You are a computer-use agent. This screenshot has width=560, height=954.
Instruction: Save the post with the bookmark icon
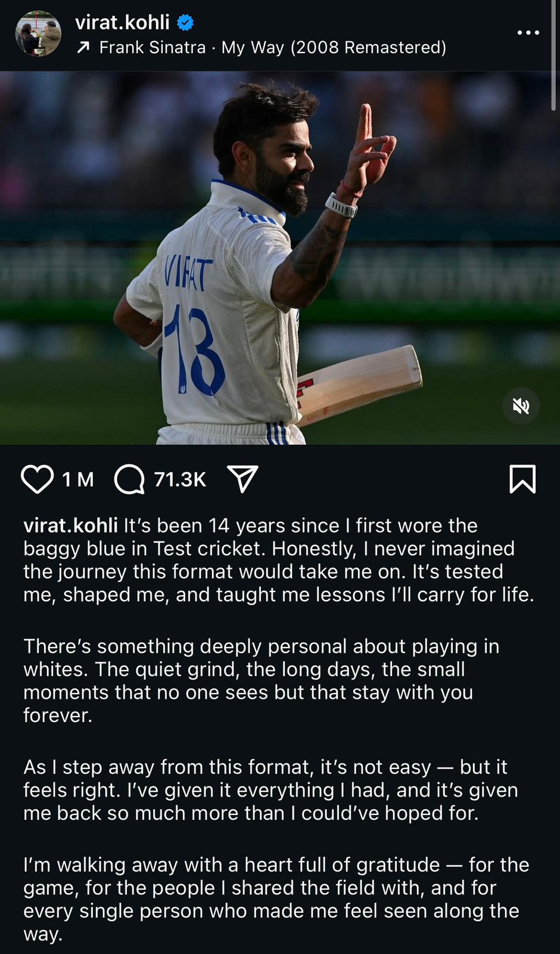(x=522, y=479)
